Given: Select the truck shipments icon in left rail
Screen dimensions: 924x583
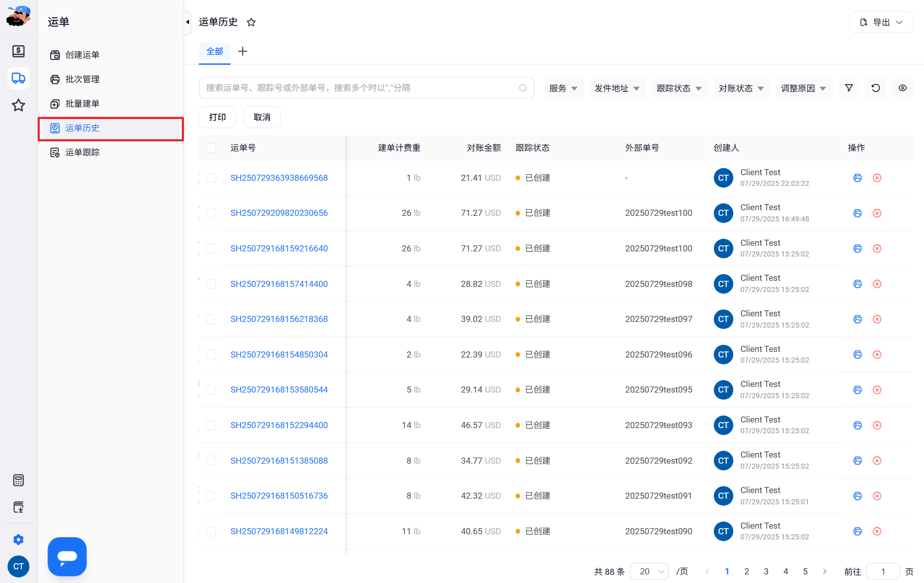Looking at the screenshot, I should (19, 78).
